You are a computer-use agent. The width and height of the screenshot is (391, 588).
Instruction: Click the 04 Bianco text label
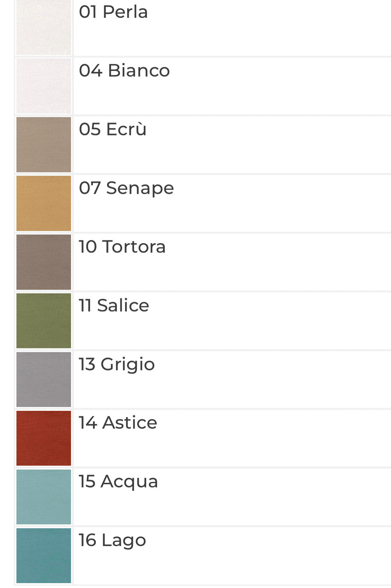click(125, 71)
